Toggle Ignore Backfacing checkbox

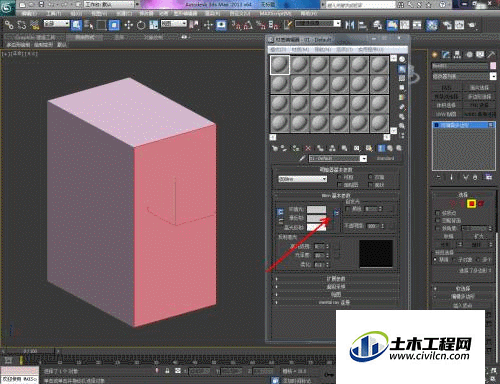(437, 220)
